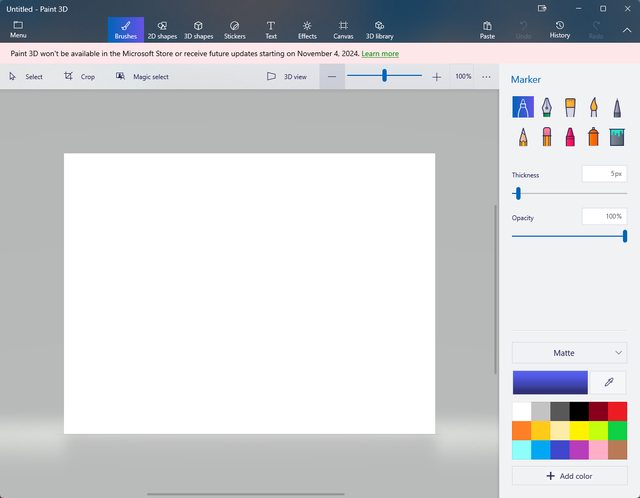Activate the eyedropper color picker

coord(609,383)
